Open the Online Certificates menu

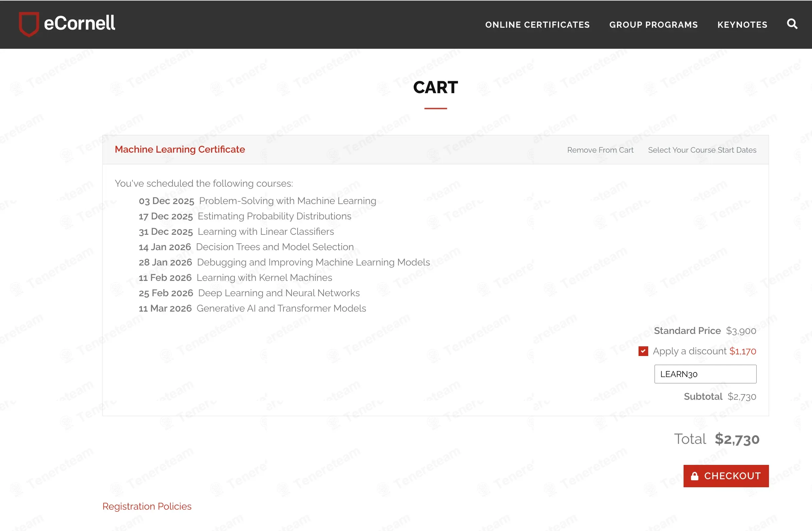point(537,25)
